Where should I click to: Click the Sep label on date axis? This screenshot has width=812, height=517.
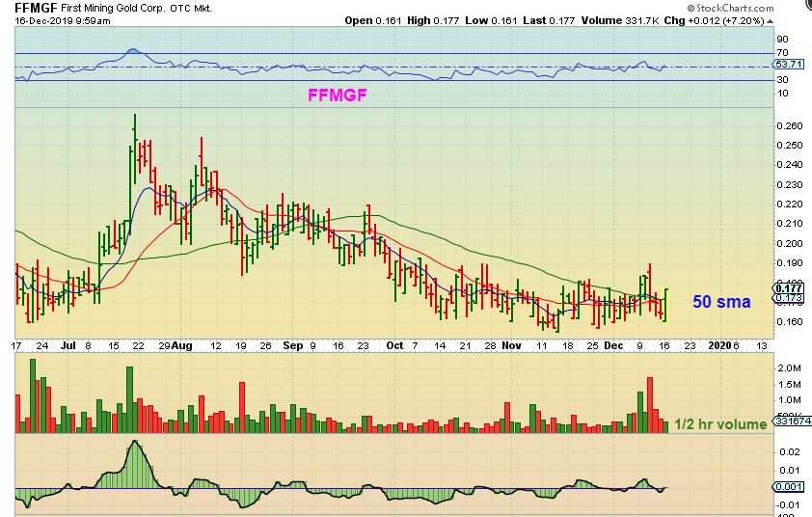click(293, 345)
